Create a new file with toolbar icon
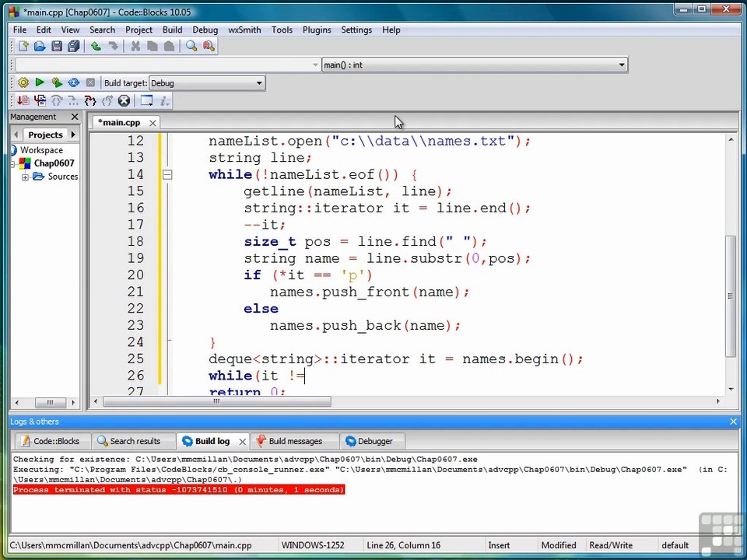The image size is (747, 560). (x=23, y=46)
